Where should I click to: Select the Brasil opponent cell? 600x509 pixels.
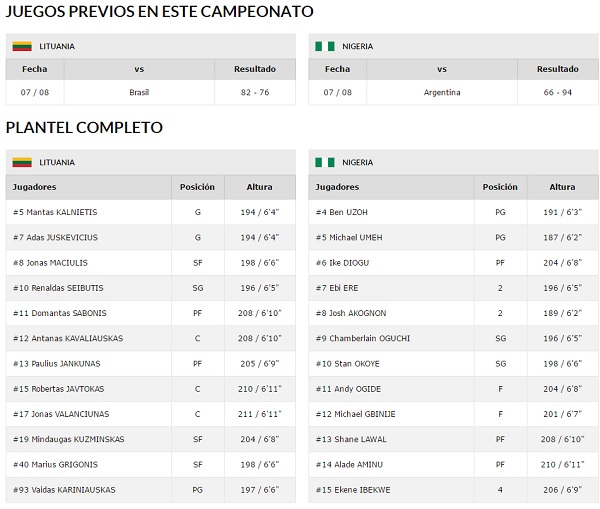coord(139,92)
